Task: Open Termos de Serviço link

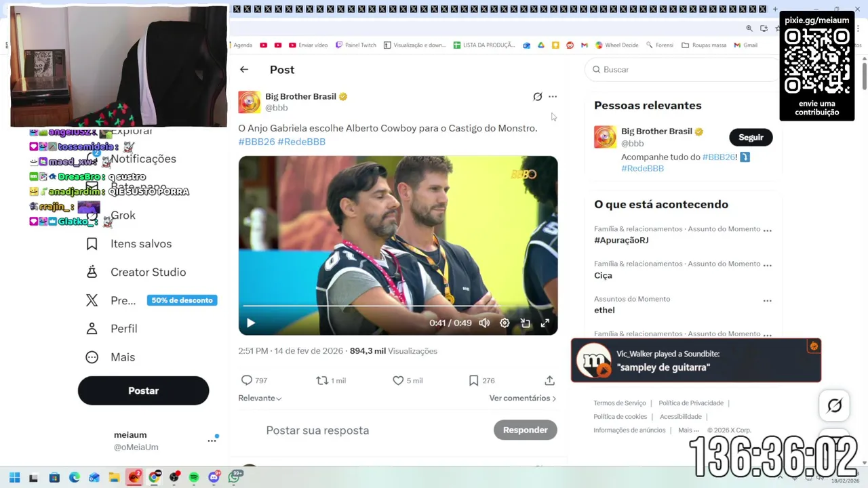Action: click(620, 403)
